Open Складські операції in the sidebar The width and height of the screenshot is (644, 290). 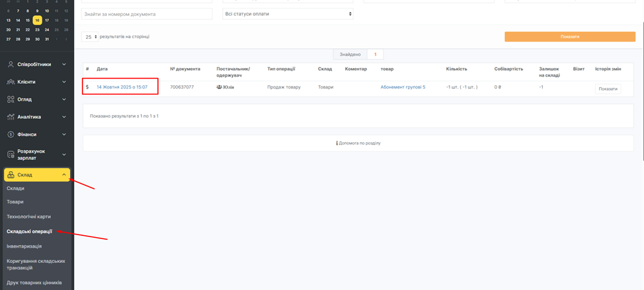pos(29,231)
